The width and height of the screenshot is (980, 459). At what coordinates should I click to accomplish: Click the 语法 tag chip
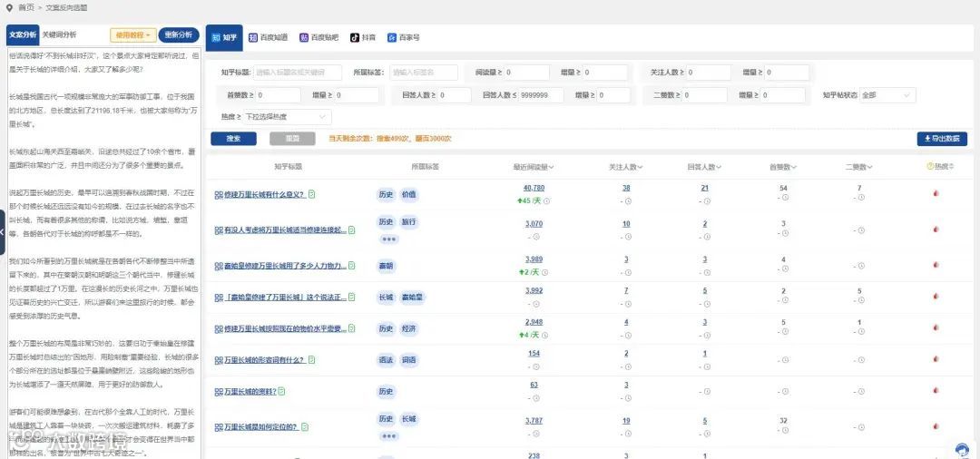click(386, 360)
